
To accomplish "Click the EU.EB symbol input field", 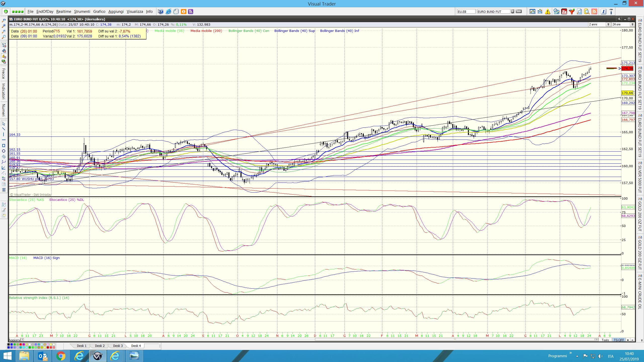I will point(466,12).
